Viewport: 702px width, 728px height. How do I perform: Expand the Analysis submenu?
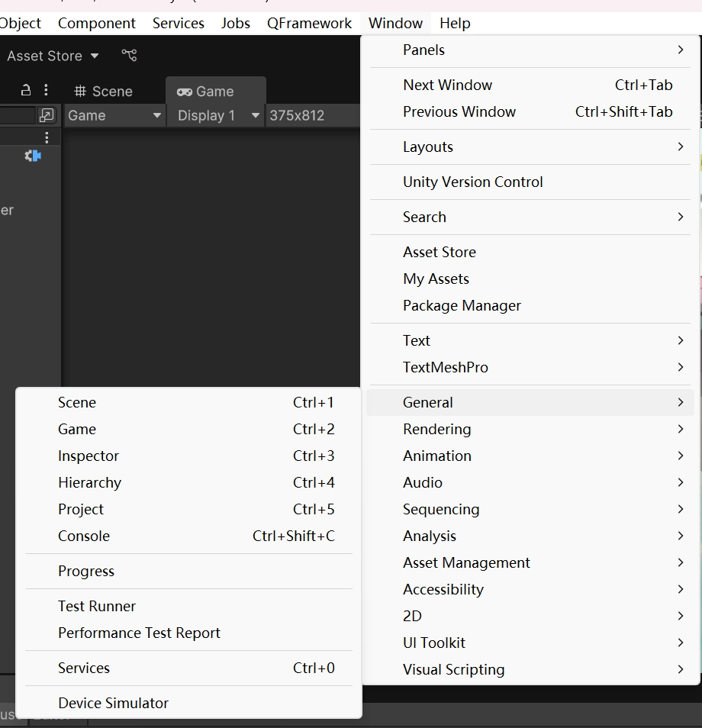click(530, 536)
